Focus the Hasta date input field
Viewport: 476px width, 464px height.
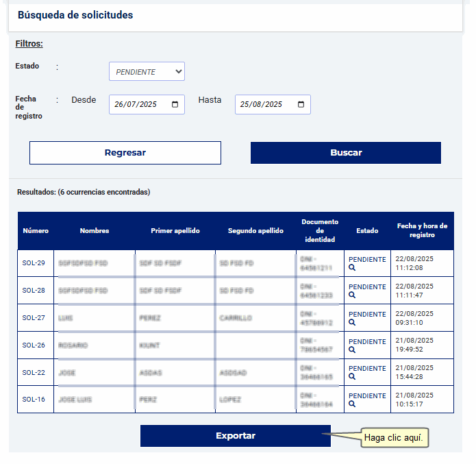point(264,105)
